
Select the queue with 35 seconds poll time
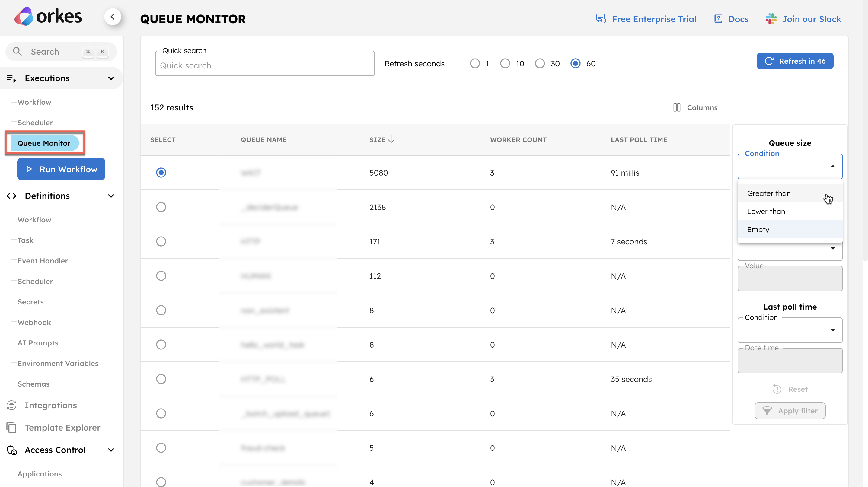[x=161, y=379]
